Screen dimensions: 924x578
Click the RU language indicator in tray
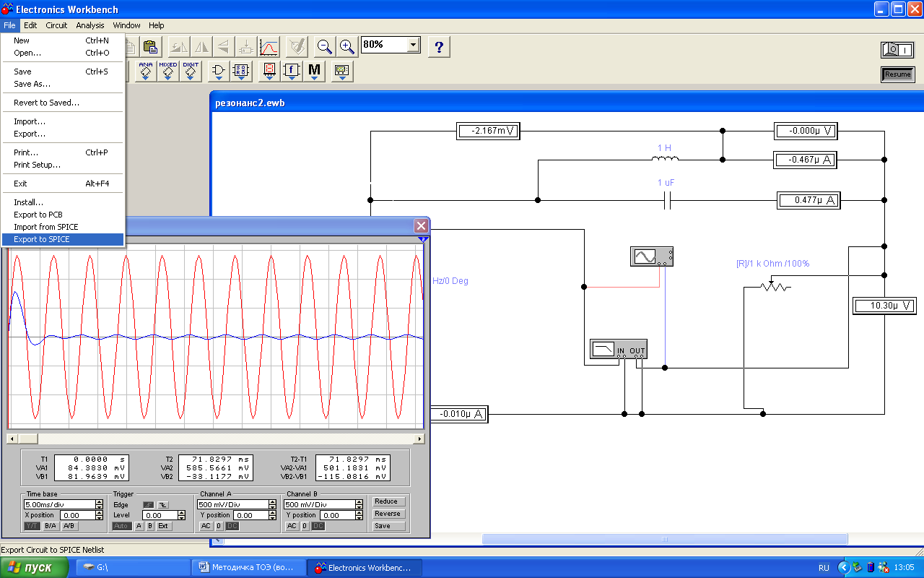(x=824, y=568)
